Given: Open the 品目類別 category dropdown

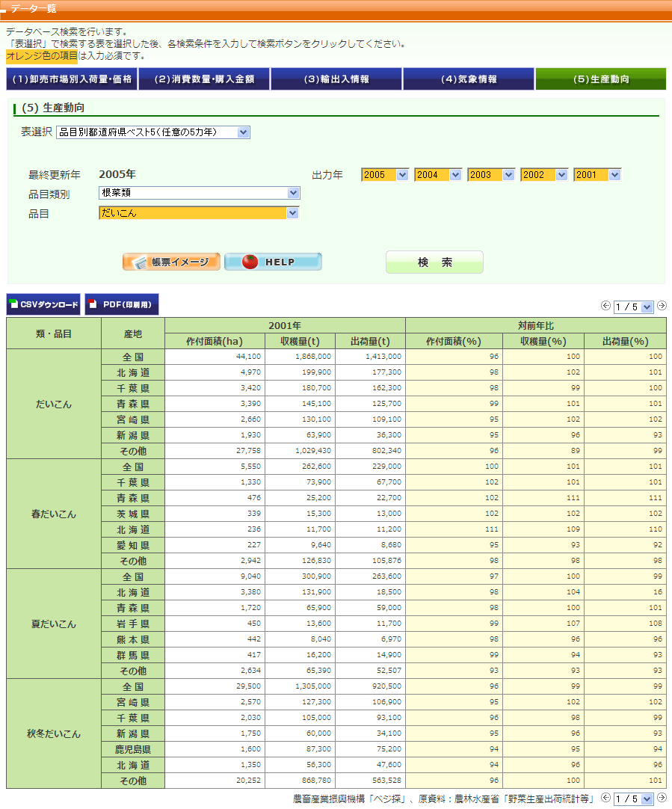Looking at the screenshot, I should (199, 193).
